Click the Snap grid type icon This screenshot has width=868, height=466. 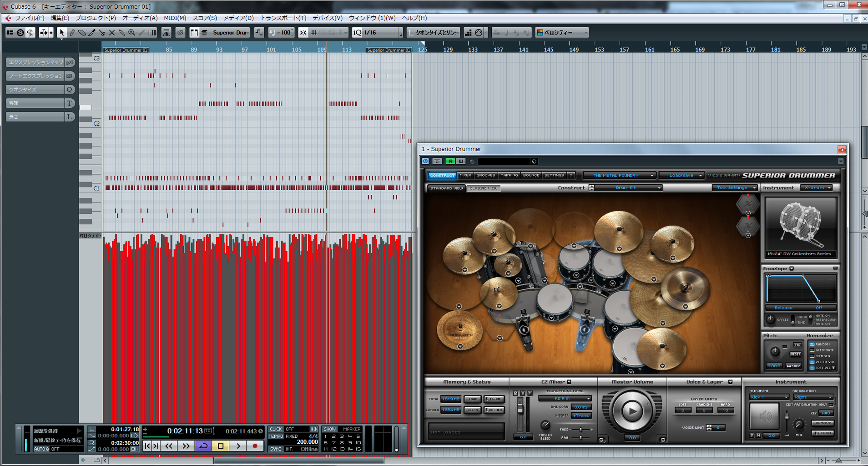point(314,32)
